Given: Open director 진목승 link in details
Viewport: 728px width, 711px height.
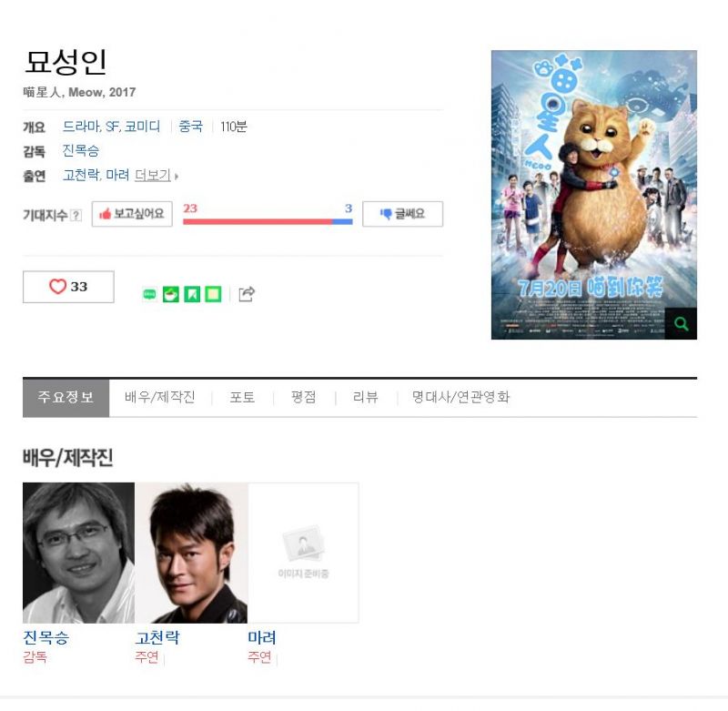Looking at the screenshot, I should tap(81, 151).
